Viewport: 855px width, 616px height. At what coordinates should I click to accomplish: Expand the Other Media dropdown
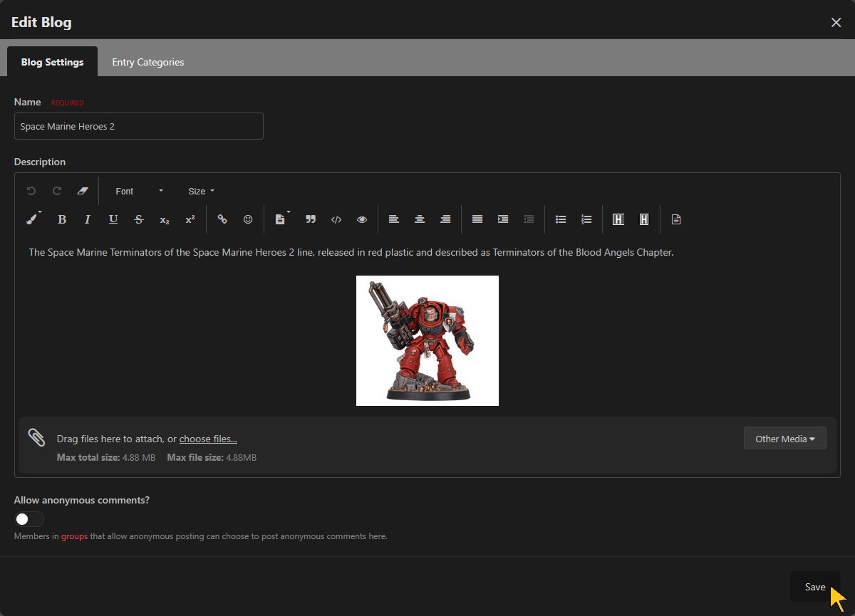(784, 439)
